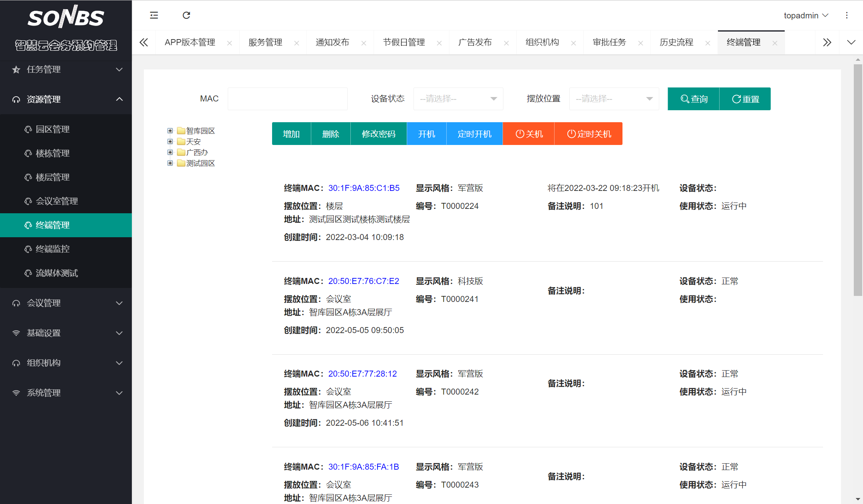Switch to the 通知发布 tab
This screenshot has height=504, width=863.
pos(332,42)
